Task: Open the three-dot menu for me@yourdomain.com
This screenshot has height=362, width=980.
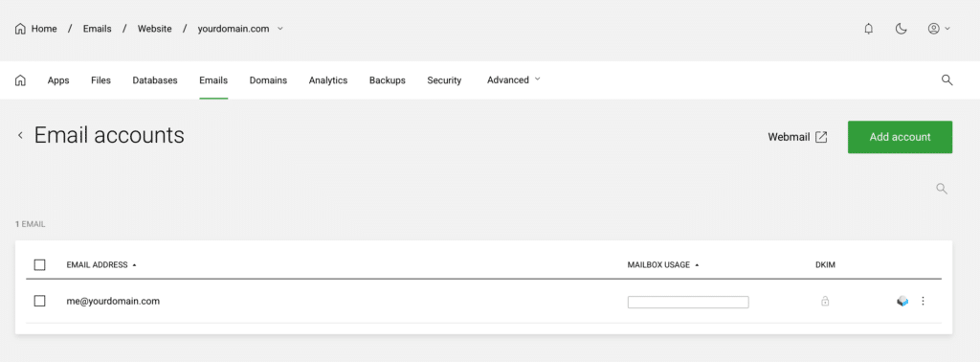Action: (x=924, y=302)
